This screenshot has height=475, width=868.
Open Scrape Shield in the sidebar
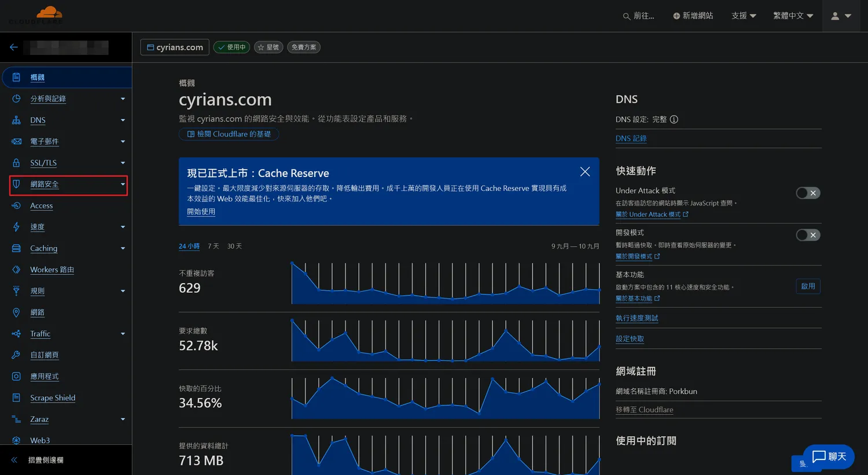click(53, 398)
